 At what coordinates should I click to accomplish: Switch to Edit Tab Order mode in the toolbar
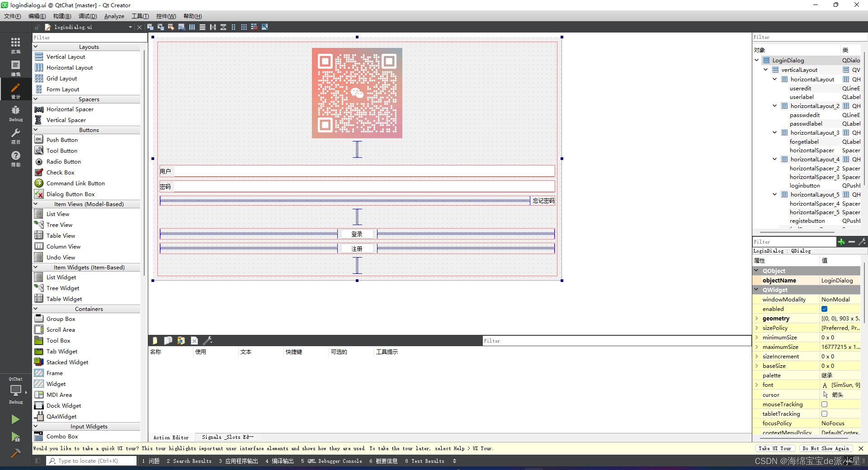tap(181, 27)
